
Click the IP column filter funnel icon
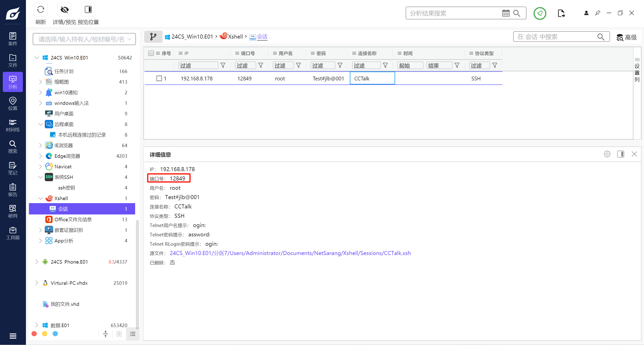coord(223,66)
